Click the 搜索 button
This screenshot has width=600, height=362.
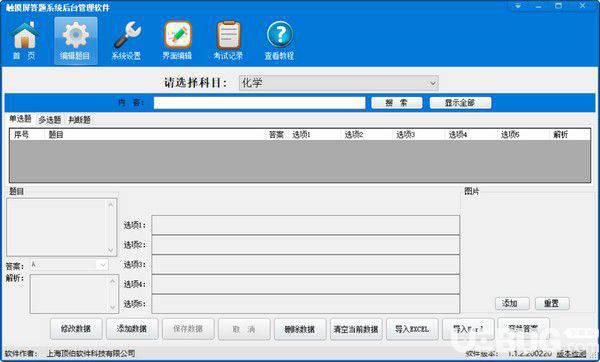coord(396,103)
